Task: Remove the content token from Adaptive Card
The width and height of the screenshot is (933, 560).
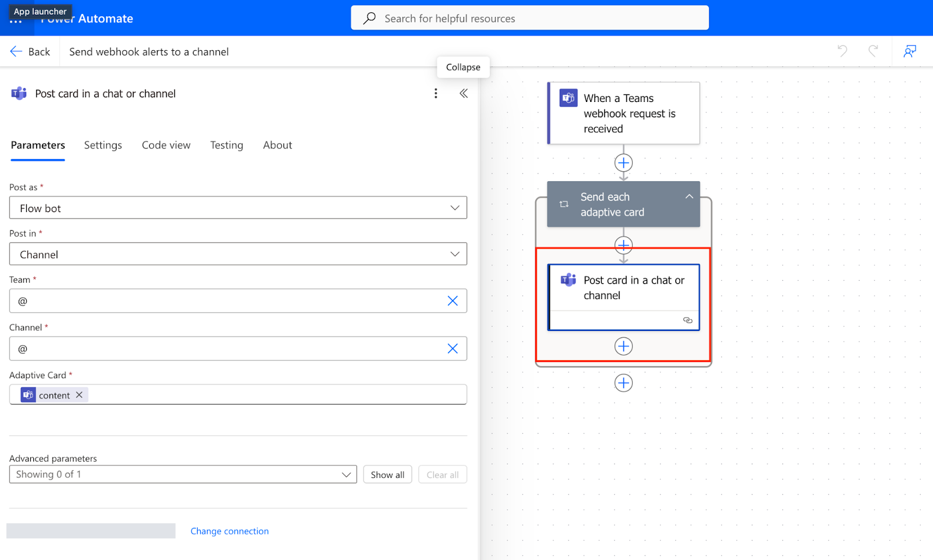Action: click(x=79, y=395)
